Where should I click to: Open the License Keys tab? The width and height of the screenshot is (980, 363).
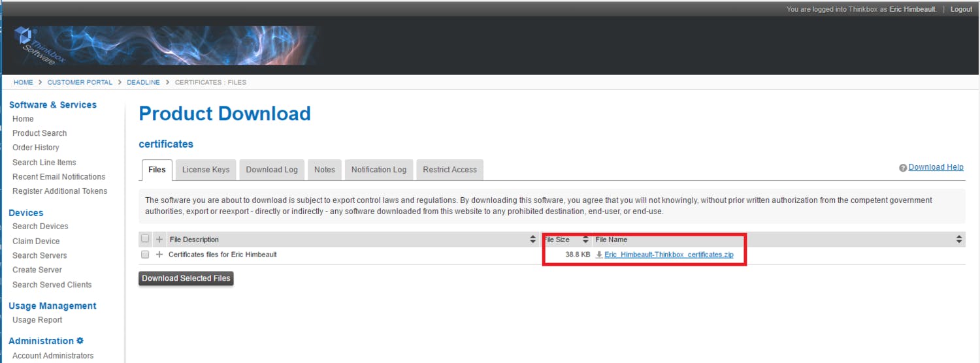click(206, 170)
